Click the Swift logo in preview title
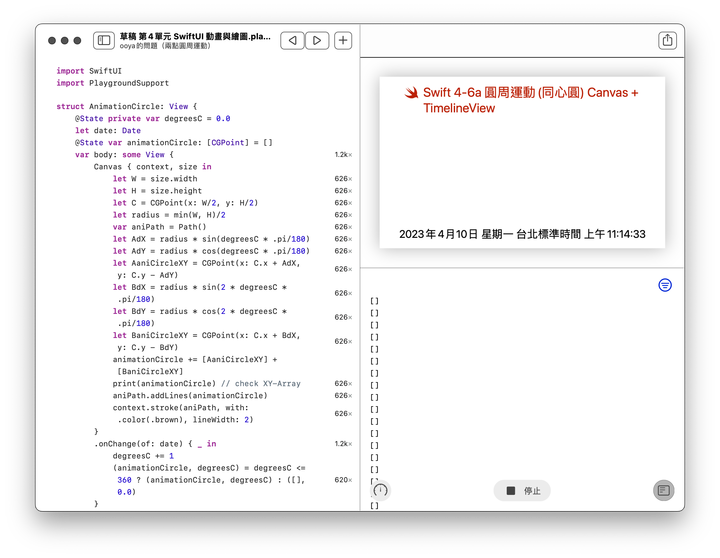The height and width of the screenshot is (558, 720). 411,92
